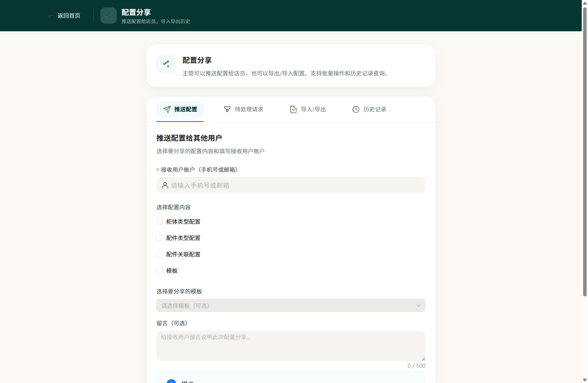Screen dimensions: 588x383
Task: Focus the 留言 message textarea
Action: [x=291, y=346]
